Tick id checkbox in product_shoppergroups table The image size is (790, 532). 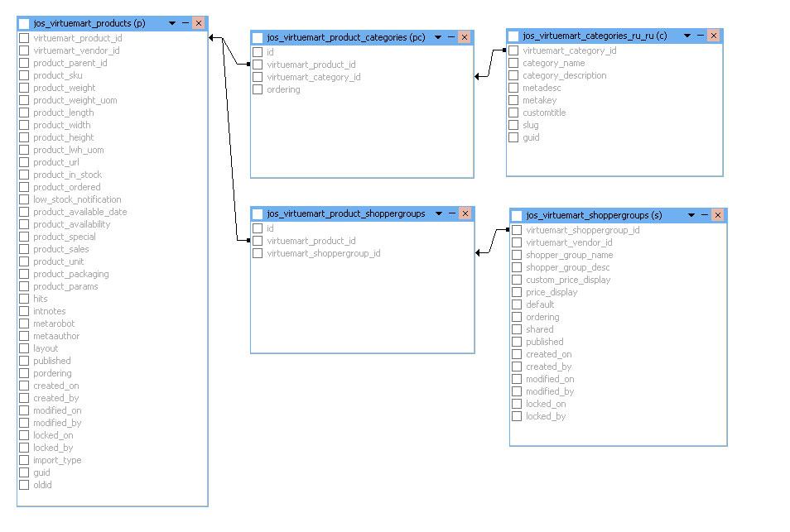[258, 228]
